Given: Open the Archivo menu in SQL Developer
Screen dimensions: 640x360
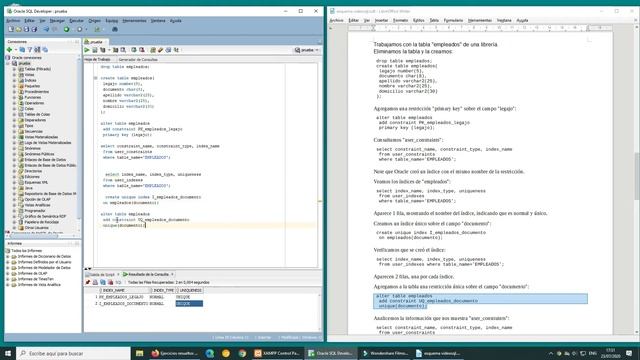Looking at the screenshot, I should pos(13,20).
